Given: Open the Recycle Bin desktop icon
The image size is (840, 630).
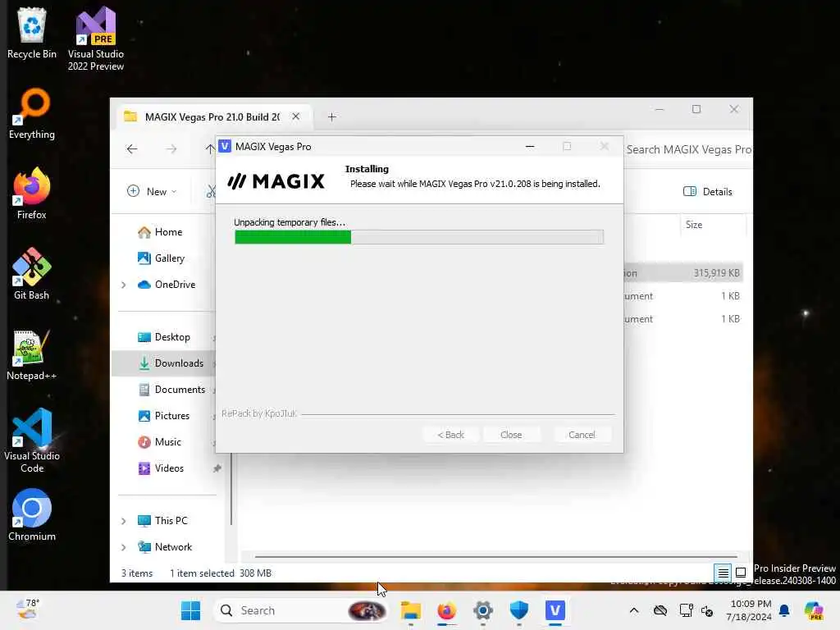Looking at the screenshot, I should pyautogui.click(x=32, y=33).
